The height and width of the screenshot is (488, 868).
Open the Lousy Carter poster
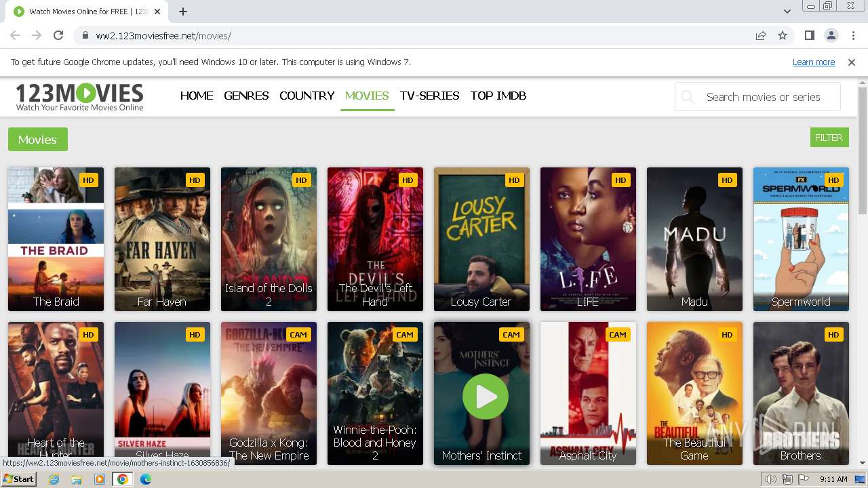point(481,239)
